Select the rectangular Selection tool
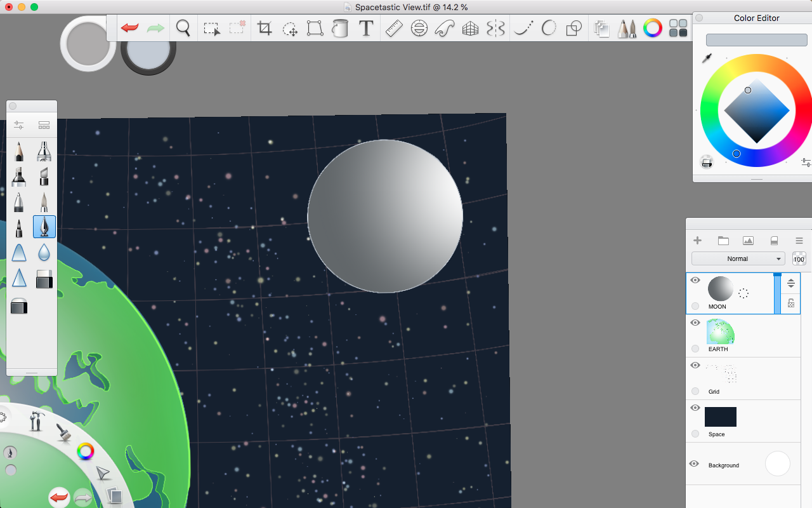The image size is (812, 508). click(x=211, y=29)
